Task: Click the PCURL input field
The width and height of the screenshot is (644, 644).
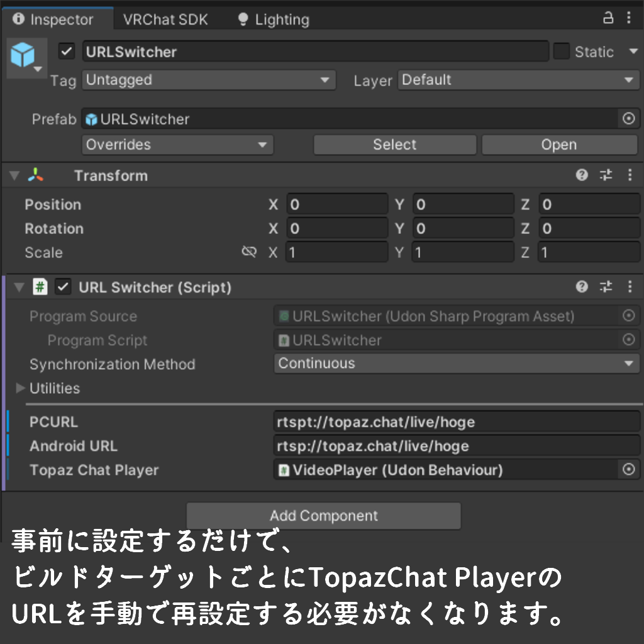Action: 457,421
